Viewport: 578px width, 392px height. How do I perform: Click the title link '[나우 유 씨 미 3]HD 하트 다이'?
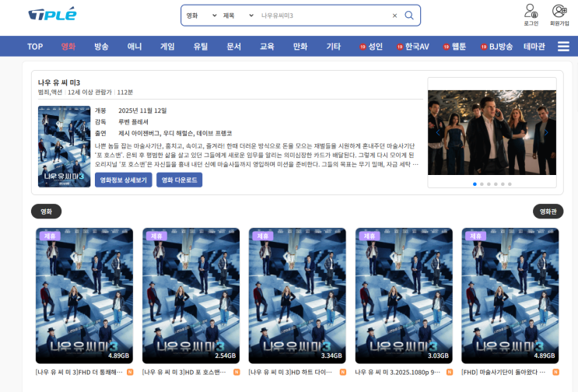(290, 372)
